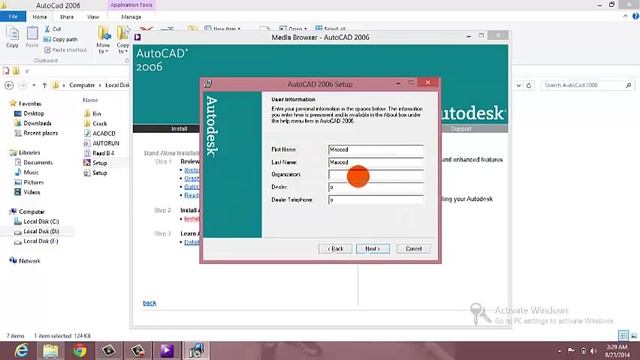Screen dimensions: 640x360
Task: Show hidden tray icons arrow
Action: (559, 351)
